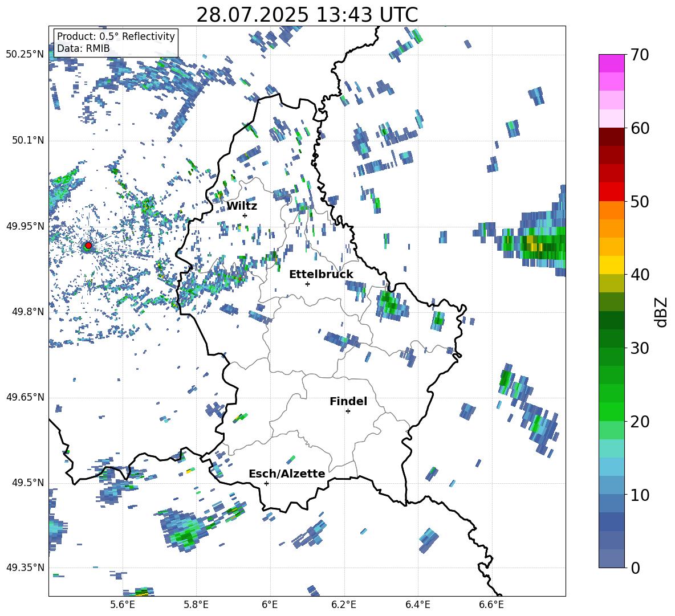
Task: Click the 10 colorbar tick label
Action: [639, 495]
